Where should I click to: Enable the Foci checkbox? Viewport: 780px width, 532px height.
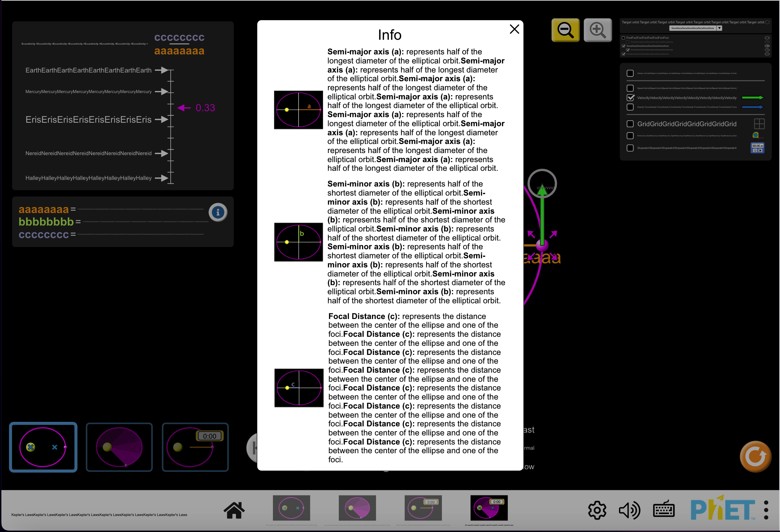pos(623,37)
